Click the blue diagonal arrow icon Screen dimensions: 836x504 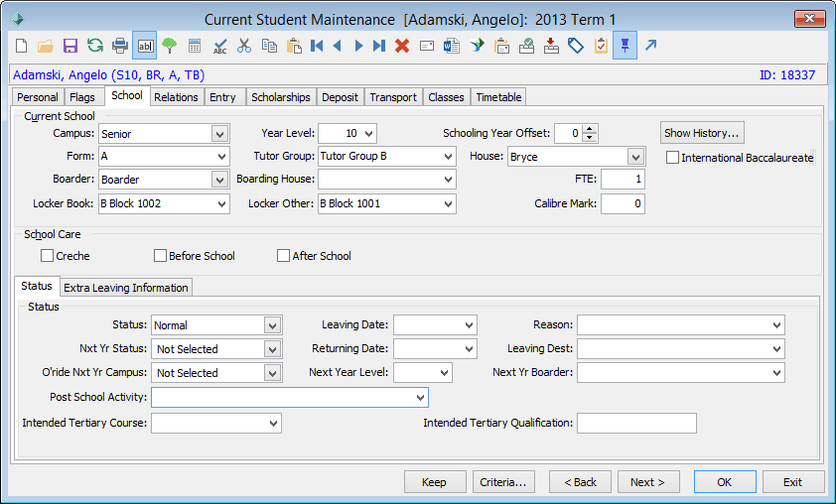[650, 46]
